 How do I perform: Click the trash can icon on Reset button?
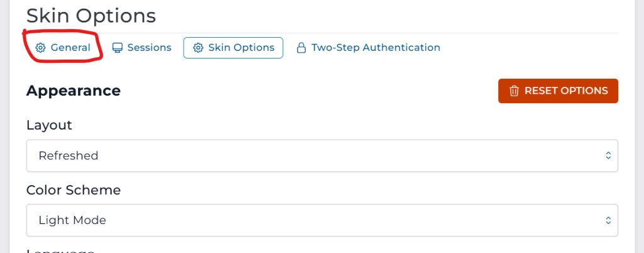[514, 91]
